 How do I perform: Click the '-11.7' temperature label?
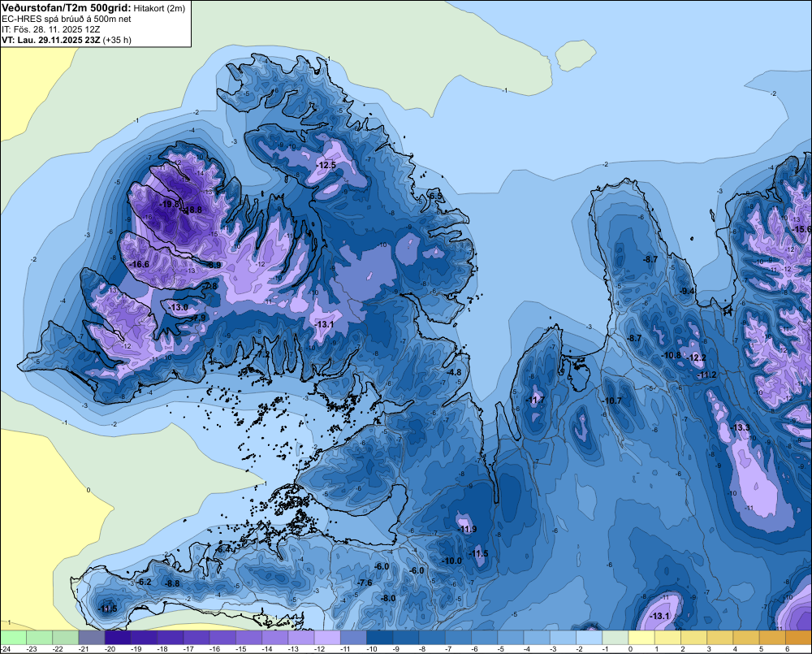coord(535,400)
